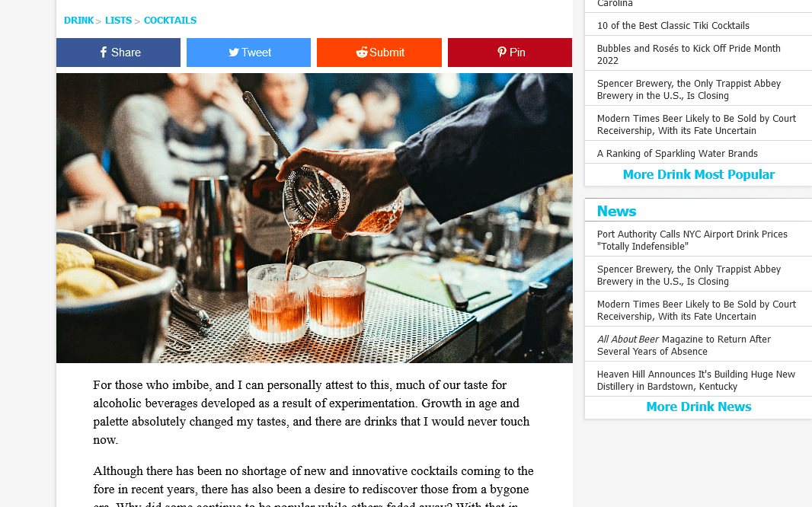812x507 pixels.
Task: Open the cocktail pouring article image
Action: [315, 218]
